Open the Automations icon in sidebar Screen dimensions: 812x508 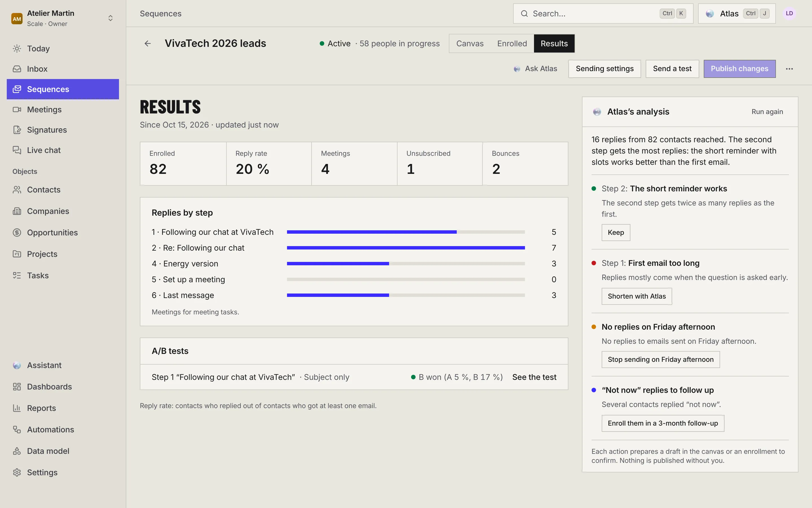[17, 429]
